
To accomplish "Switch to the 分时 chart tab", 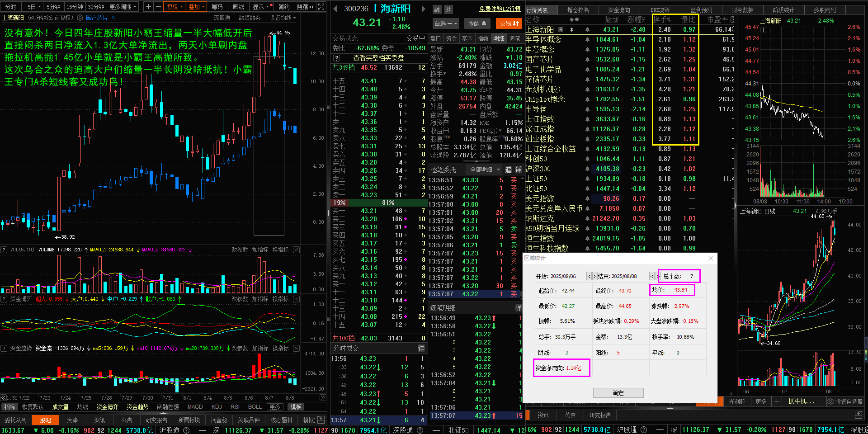I will point(11,7).
